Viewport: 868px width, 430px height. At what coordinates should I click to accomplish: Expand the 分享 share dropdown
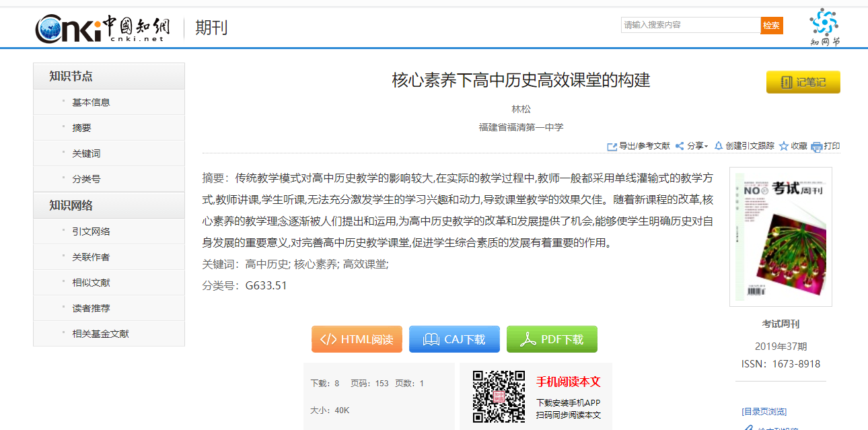(692, 146)
